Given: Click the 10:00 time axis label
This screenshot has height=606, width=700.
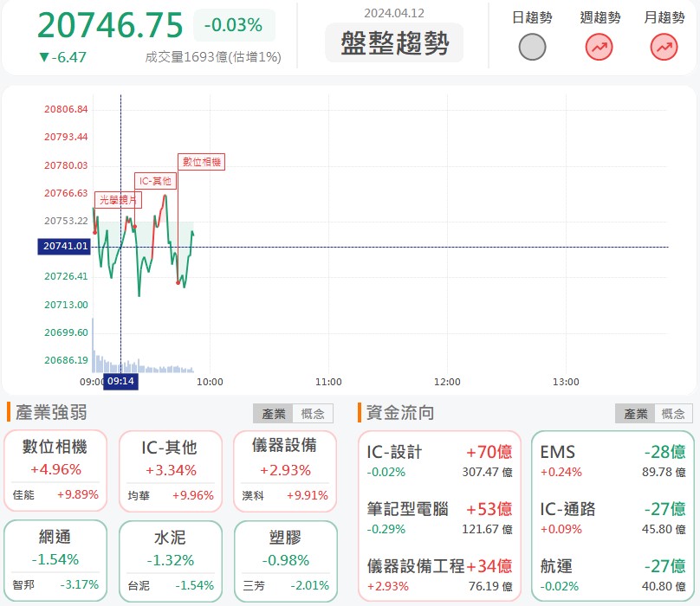Looking at the screenshot, I should click(x=210, y=382).
